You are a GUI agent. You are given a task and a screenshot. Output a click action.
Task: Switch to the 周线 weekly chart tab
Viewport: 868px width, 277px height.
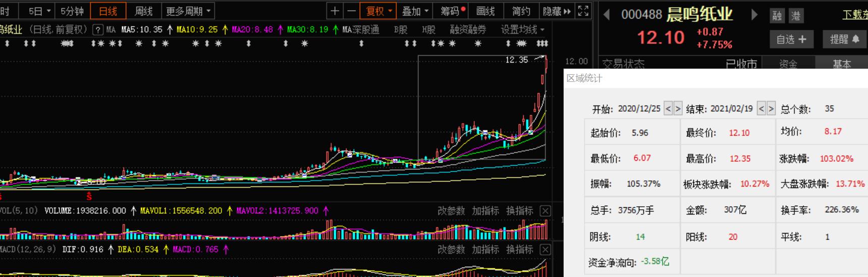point(143,11)
